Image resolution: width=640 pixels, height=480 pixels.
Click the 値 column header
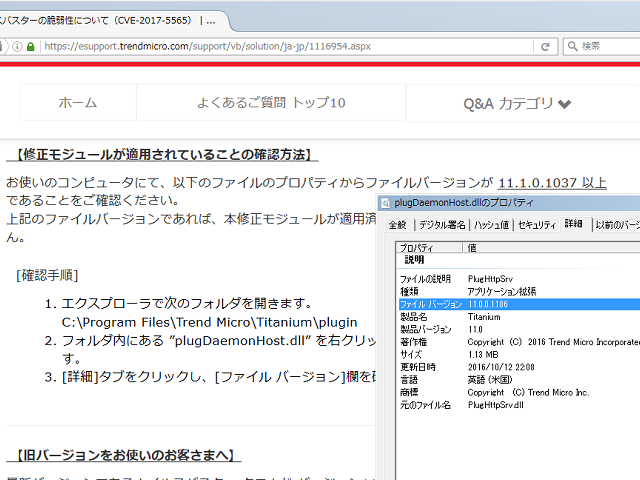tap(551, 247)
